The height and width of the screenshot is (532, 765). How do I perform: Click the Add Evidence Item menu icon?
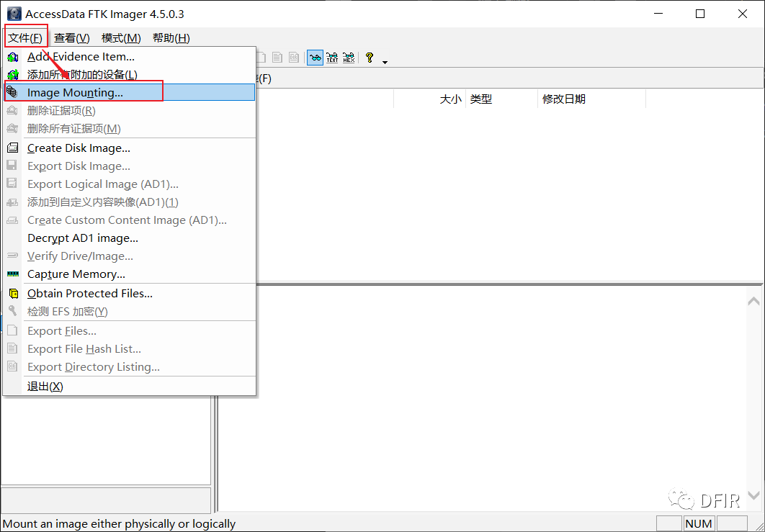13,57
